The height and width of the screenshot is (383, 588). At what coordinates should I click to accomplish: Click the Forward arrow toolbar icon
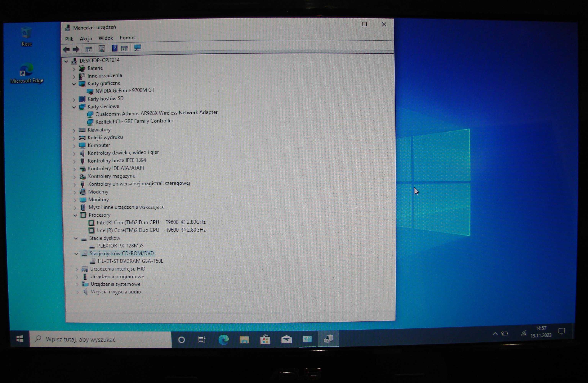click(x=76, y=49)
